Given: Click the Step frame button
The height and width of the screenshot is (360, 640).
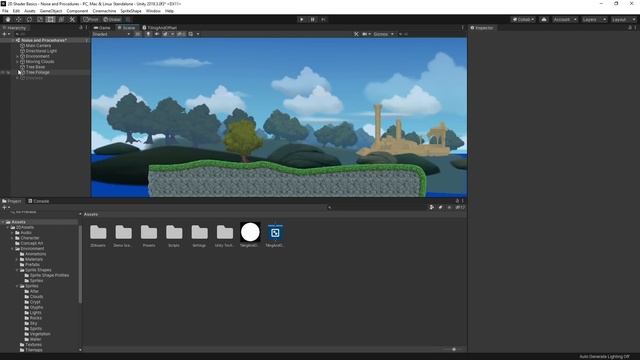Looking at the screenshot, I should pos(324,20).
